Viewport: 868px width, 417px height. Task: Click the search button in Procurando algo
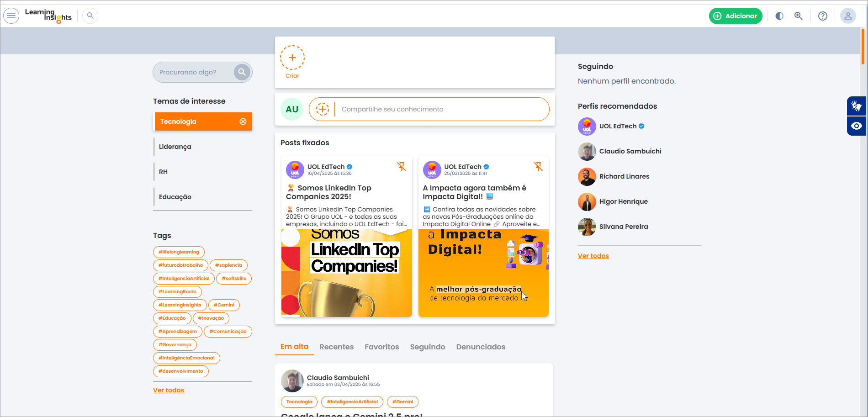(x=242, y=72)
